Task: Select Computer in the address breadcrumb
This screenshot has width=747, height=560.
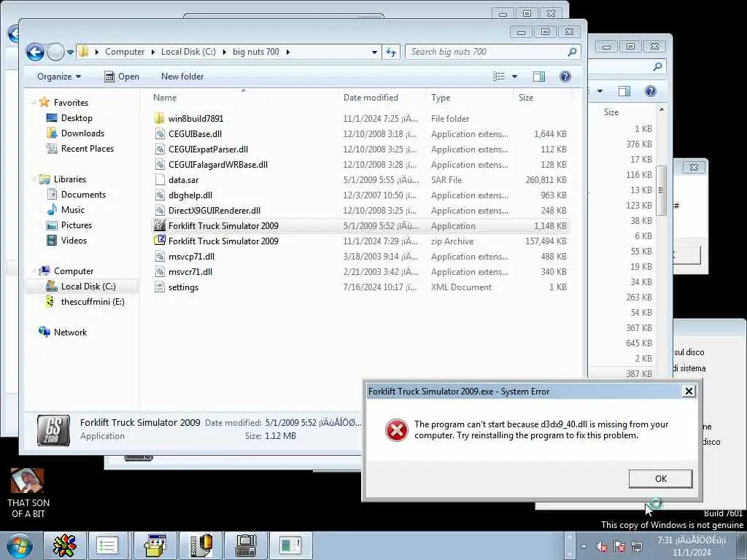Action: [x=124, y=52]
